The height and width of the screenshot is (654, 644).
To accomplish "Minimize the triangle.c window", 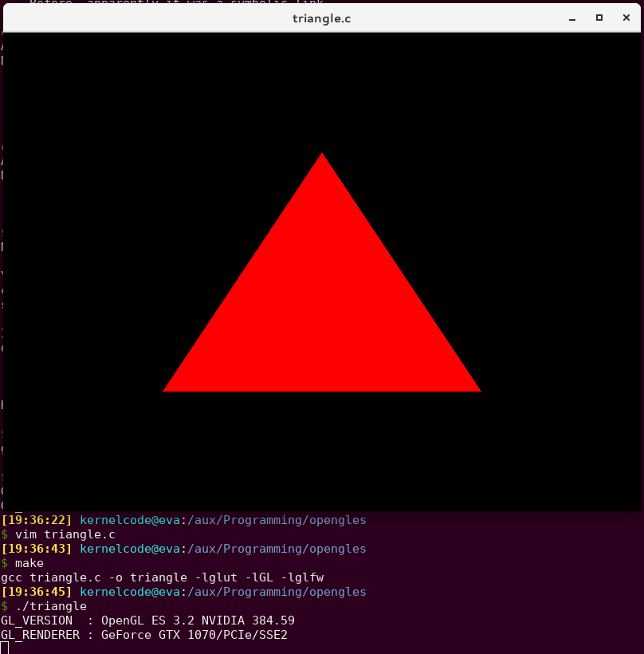I will coord(572,18).
